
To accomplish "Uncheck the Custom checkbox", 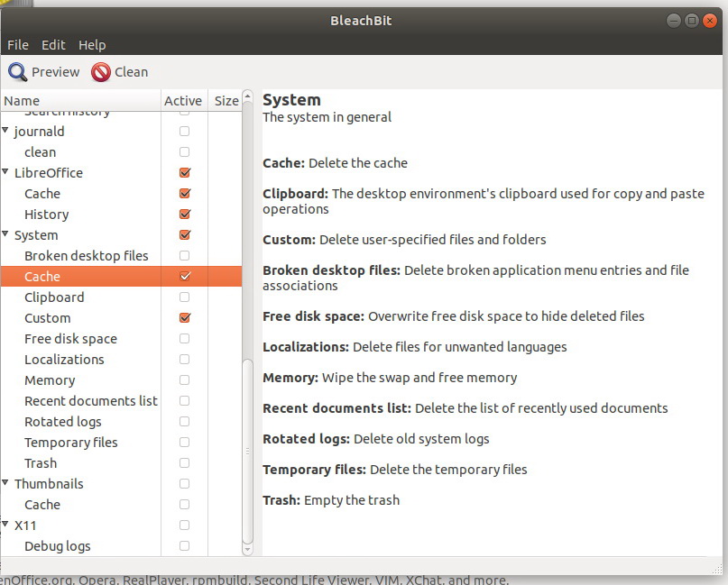I will coord(185,318).
